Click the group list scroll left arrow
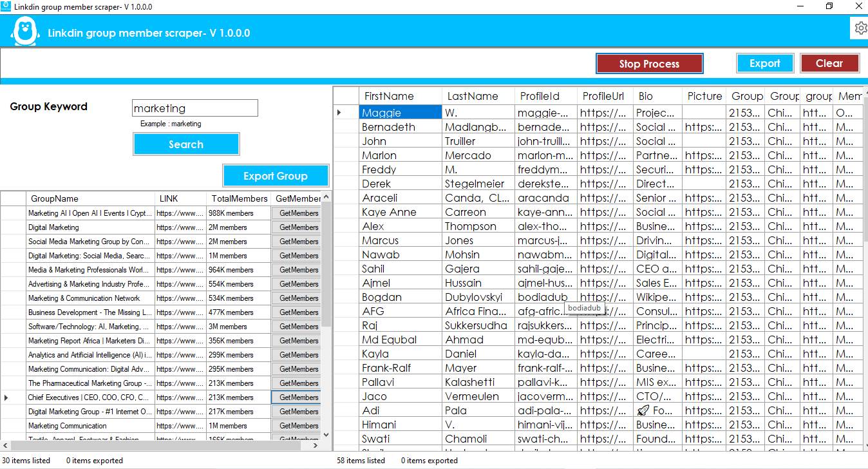 pos(6,445)
